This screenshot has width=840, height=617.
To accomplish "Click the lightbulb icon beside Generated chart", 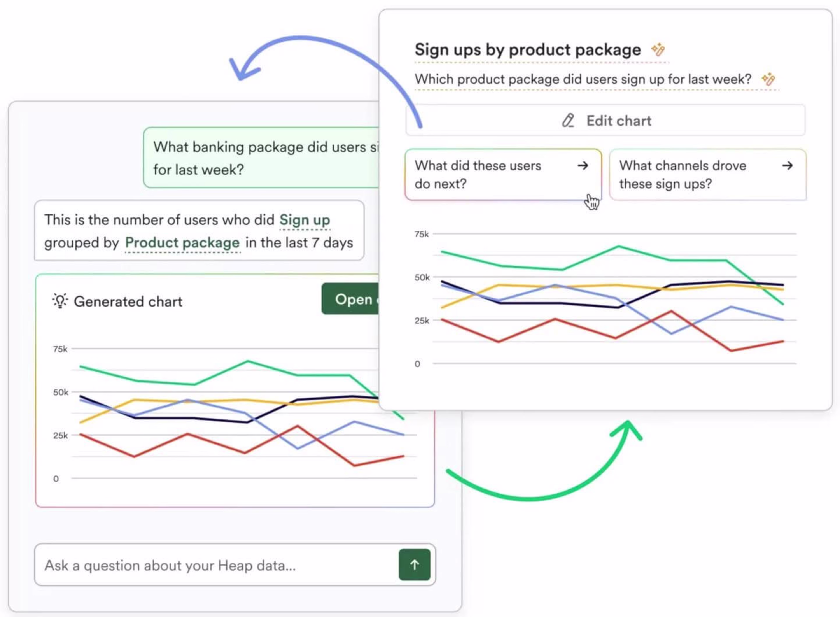I will point(60,301).
